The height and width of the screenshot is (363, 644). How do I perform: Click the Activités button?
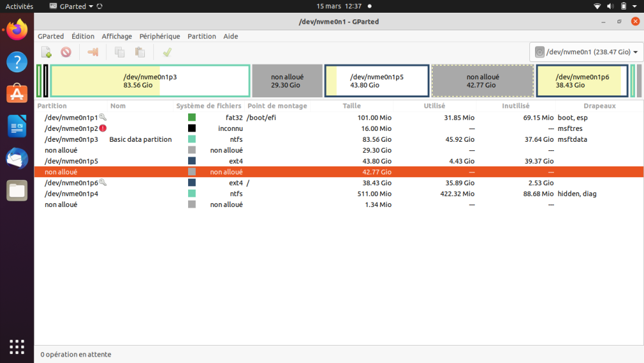pyautogui.click(x=19, y=6)
